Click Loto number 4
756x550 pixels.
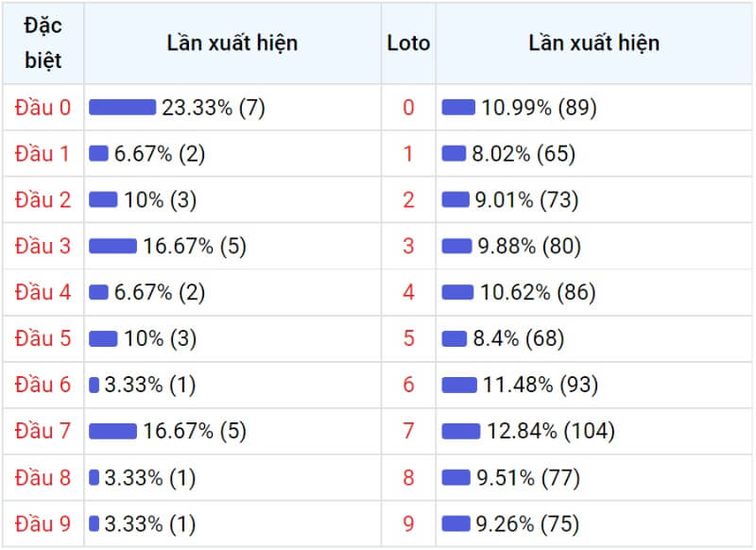[x=408, y=292]
